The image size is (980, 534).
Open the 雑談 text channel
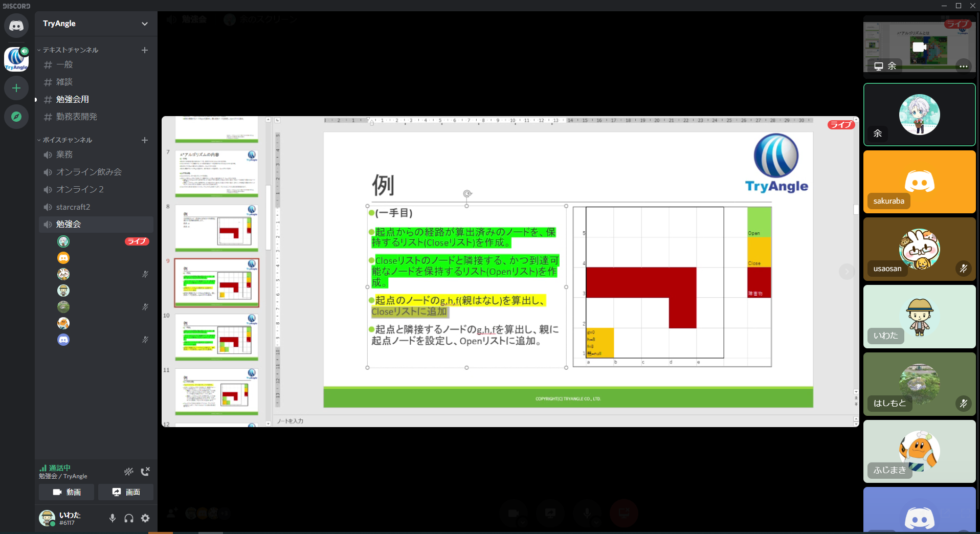[64, 82]
